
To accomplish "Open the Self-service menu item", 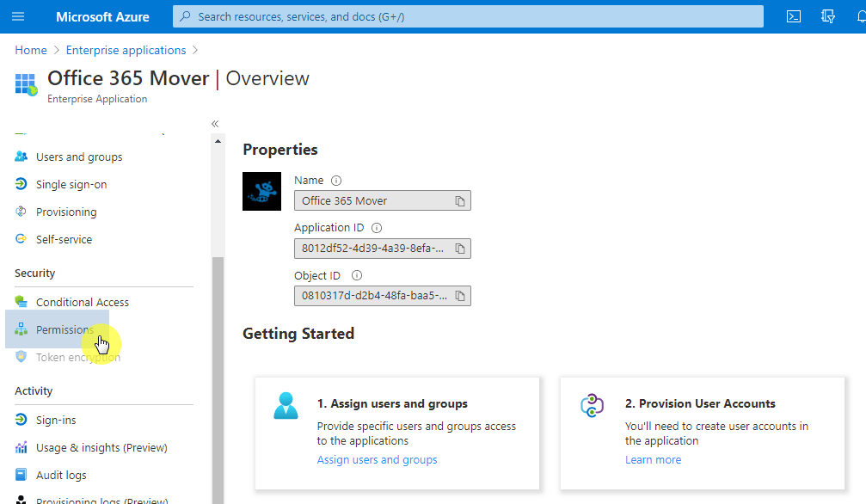I will coord(64,239).
